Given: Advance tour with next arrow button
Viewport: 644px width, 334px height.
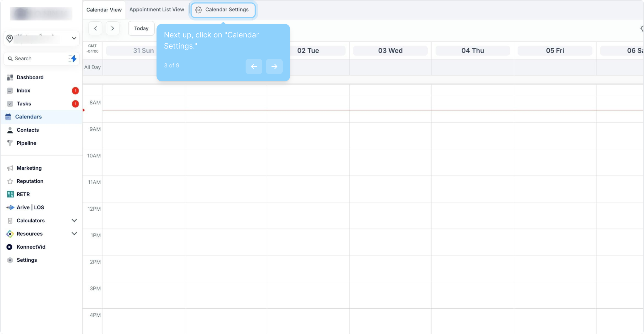Looking at the screenshot, I should (x=274, y=66).
